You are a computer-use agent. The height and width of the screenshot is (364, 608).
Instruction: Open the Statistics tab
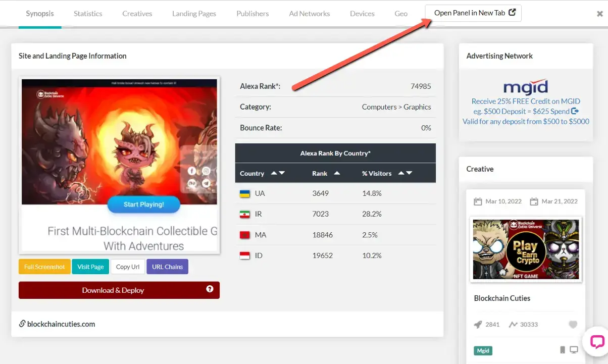[88, 14]
